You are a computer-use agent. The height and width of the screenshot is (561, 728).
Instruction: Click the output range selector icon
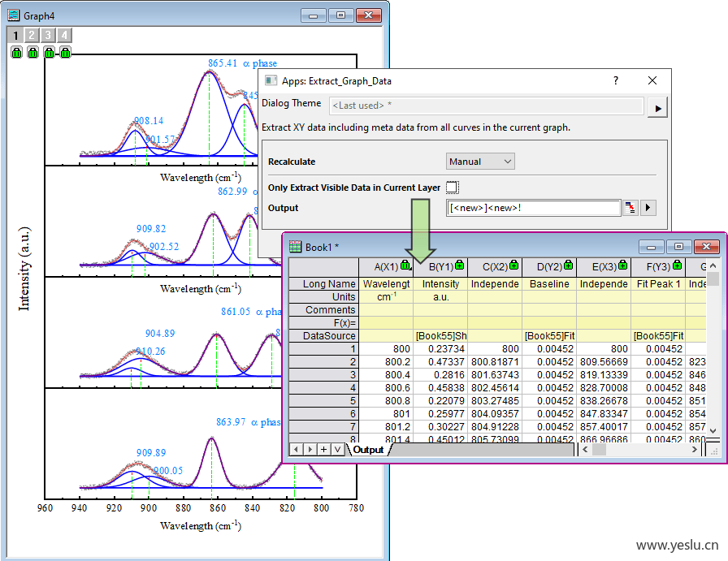(630, 207)
